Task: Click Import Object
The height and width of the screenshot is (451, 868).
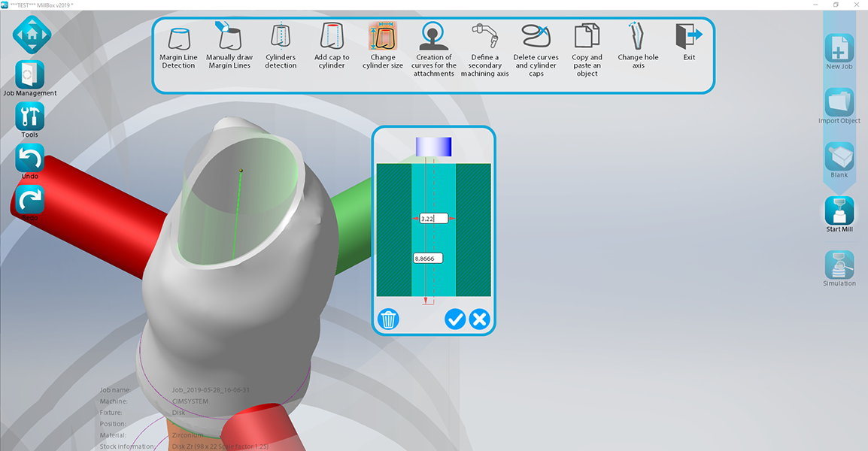Action: (x=839, y=106)
